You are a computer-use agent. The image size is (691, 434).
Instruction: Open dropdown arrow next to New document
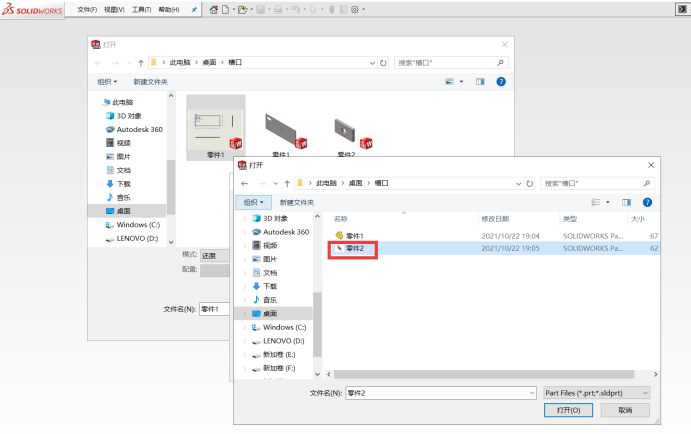(234, 9)
